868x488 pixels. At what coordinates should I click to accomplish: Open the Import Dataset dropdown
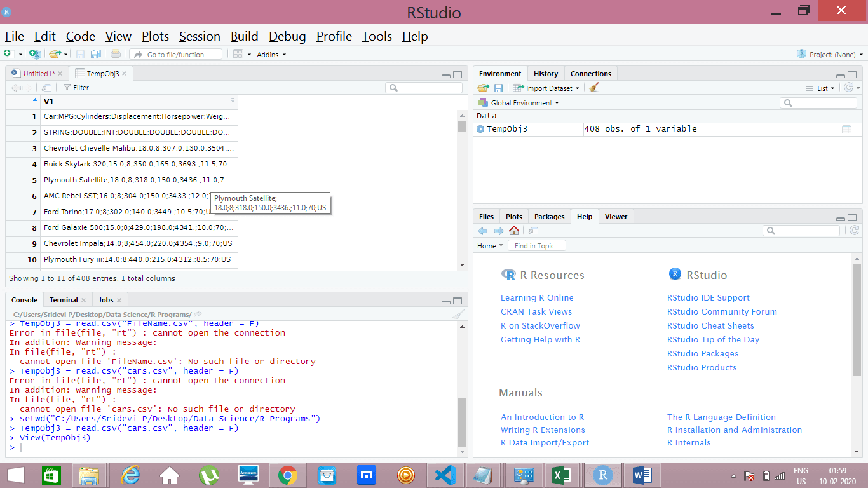[x=547, y=88]
